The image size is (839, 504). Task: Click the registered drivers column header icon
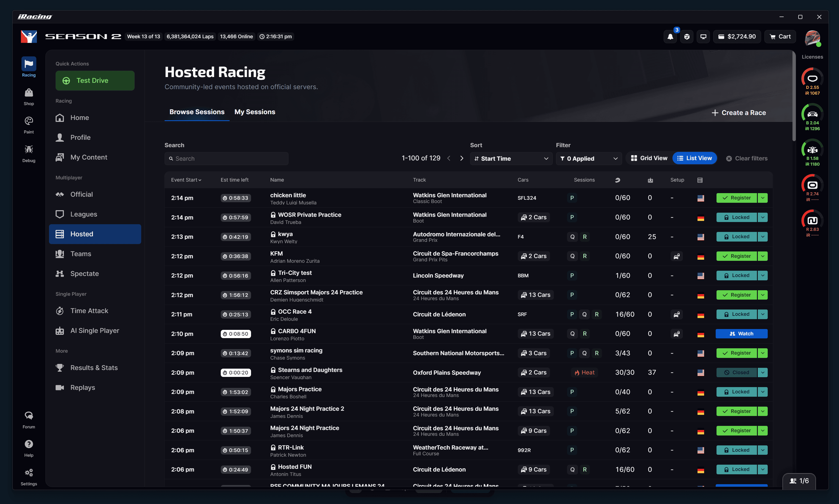[x=618, y=180]
